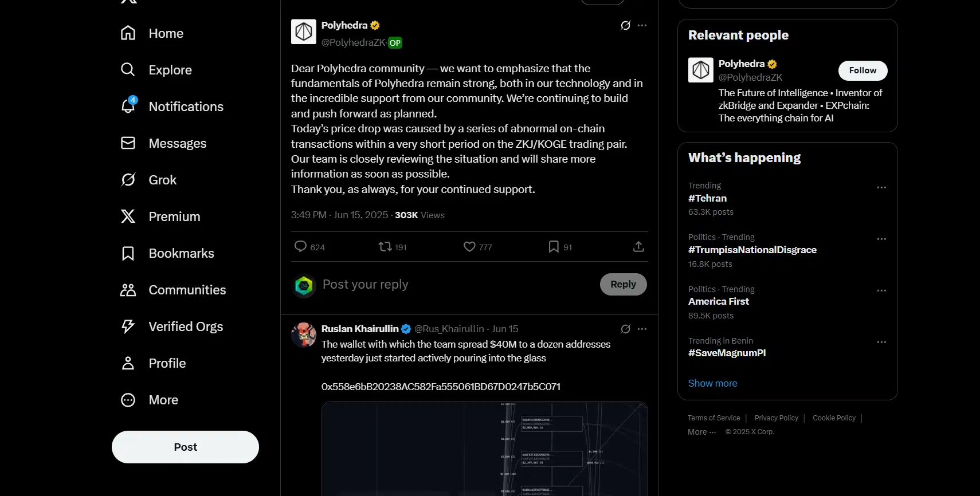Open more options for #Tehran trend
Screen dimensions: 980x496
click(x=881, y=187)
